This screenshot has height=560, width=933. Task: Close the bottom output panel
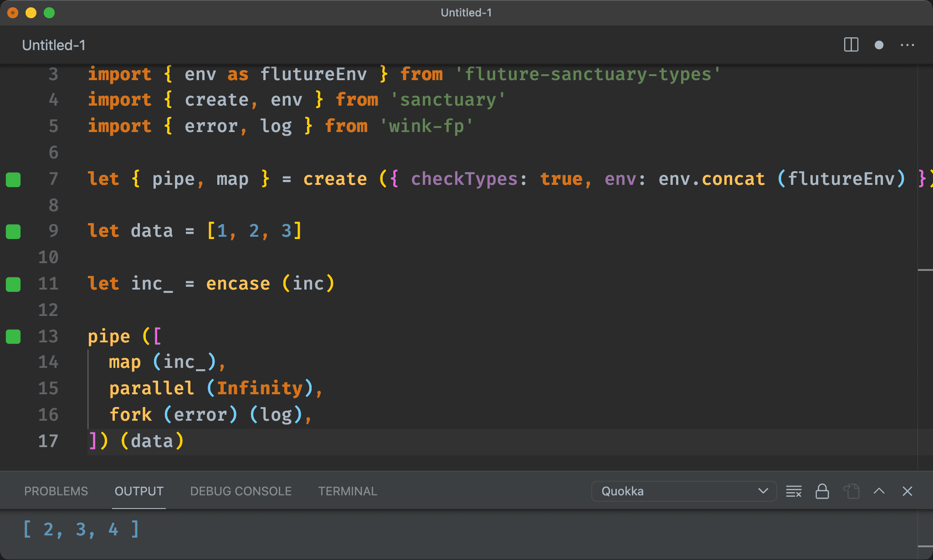907,491
